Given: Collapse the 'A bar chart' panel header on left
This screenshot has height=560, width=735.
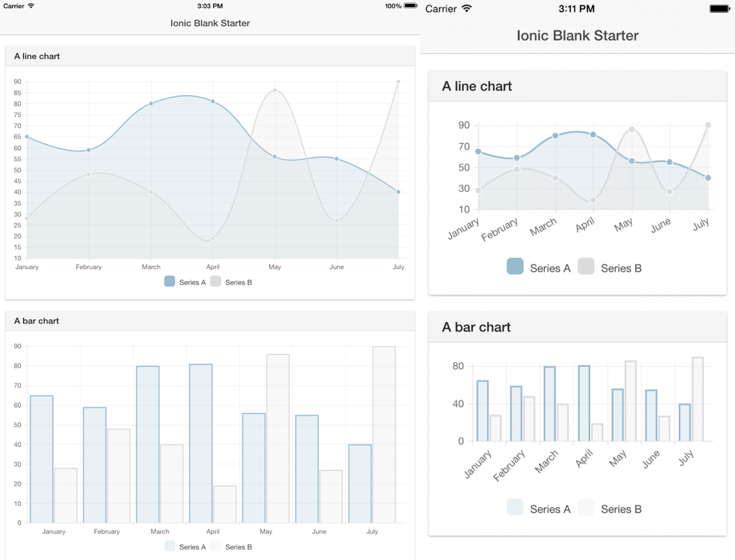Looking at the screenshot, I should pyautogui.click(x=37, y=321).
